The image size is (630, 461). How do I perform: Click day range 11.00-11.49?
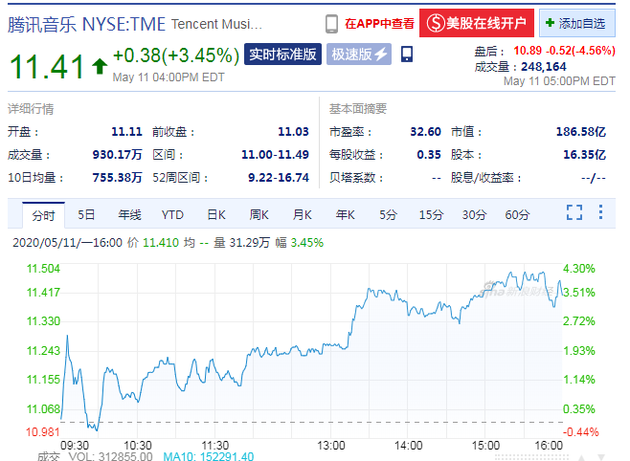(275, 155)
